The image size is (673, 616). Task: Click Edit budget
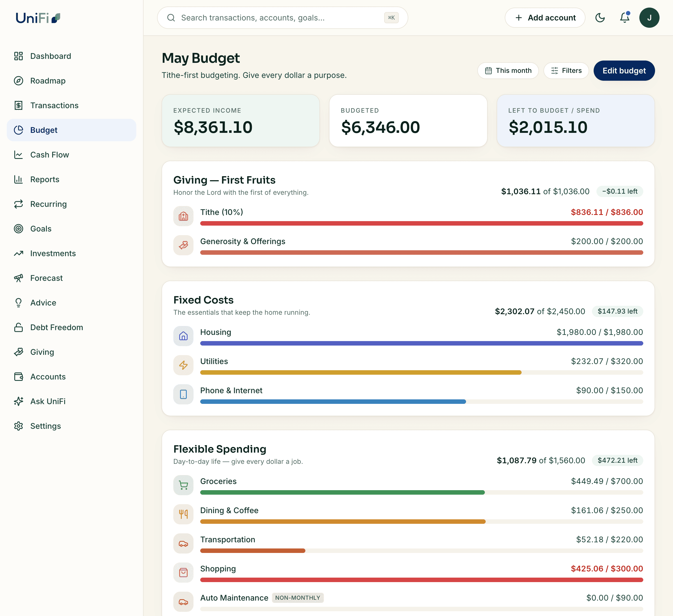624,70
